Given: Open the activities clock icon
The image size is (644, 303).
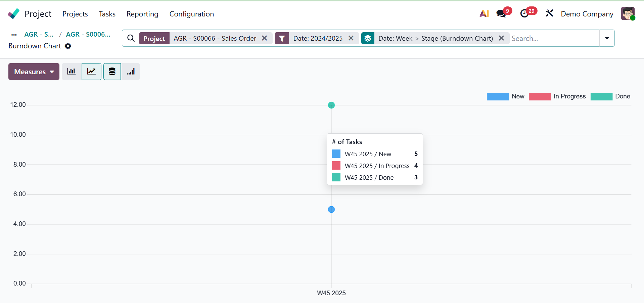Looking at the screenshot, I should coord(524,14).
